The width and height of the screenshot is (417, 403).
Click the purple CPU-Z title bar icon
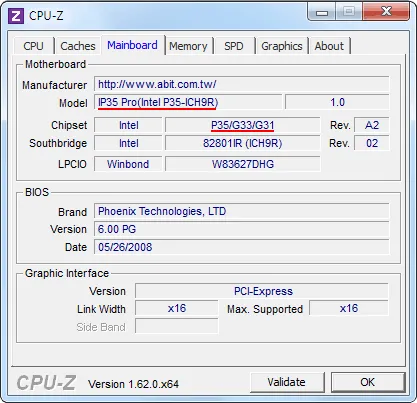[16, 16]
